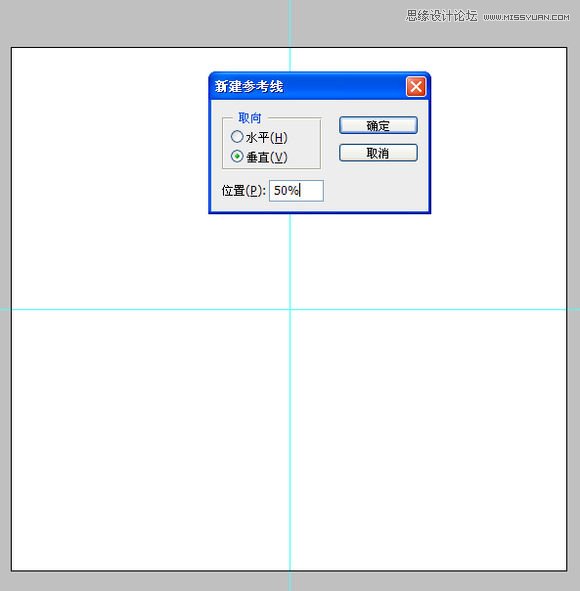Focus the 位置(P) position input field

[296, 191]
